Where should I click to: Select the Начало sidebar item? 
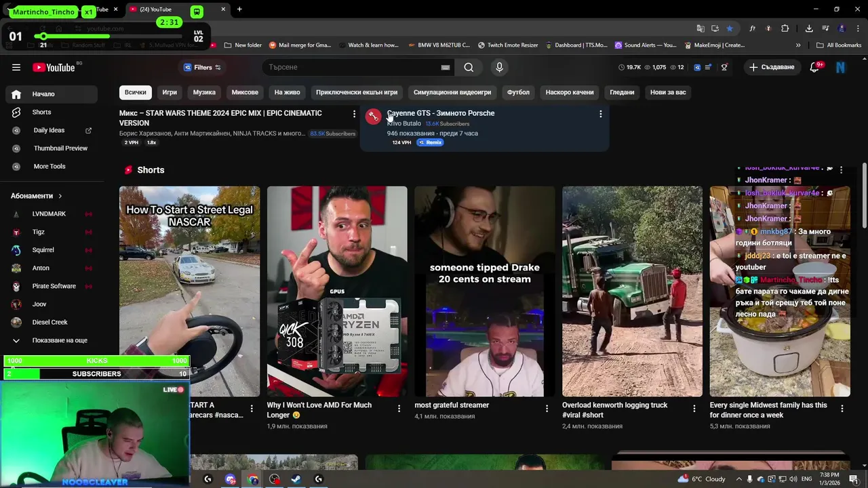point(52,94)
